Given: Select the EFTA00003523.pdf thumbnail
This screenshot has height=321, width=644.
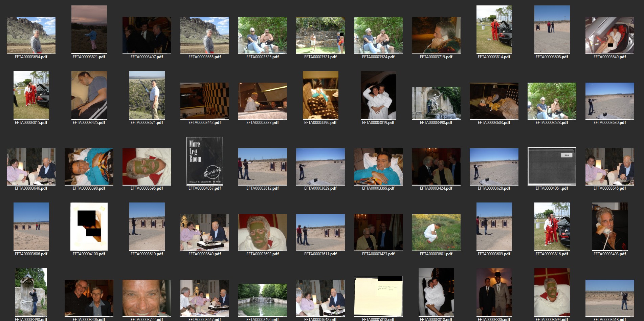Looking at the screenshot, I should click(x=552, y=101).
